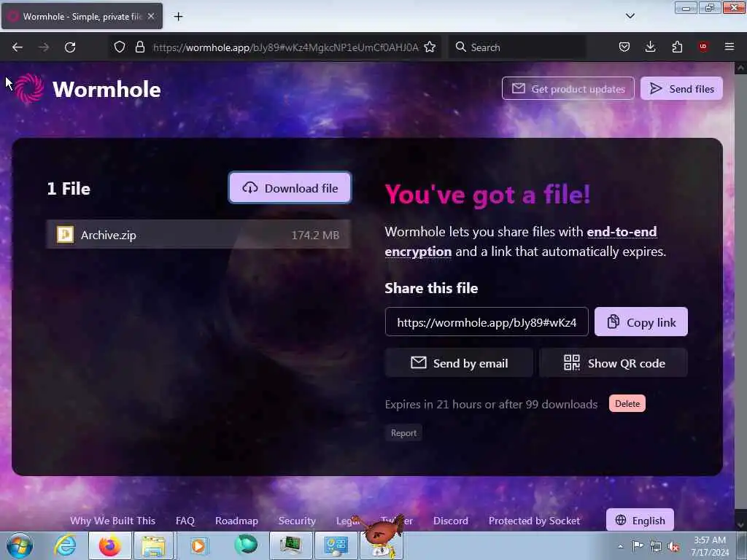Click the muted volume tray icon
Viewport: 747px width, 560px height.
click(673, 547)
